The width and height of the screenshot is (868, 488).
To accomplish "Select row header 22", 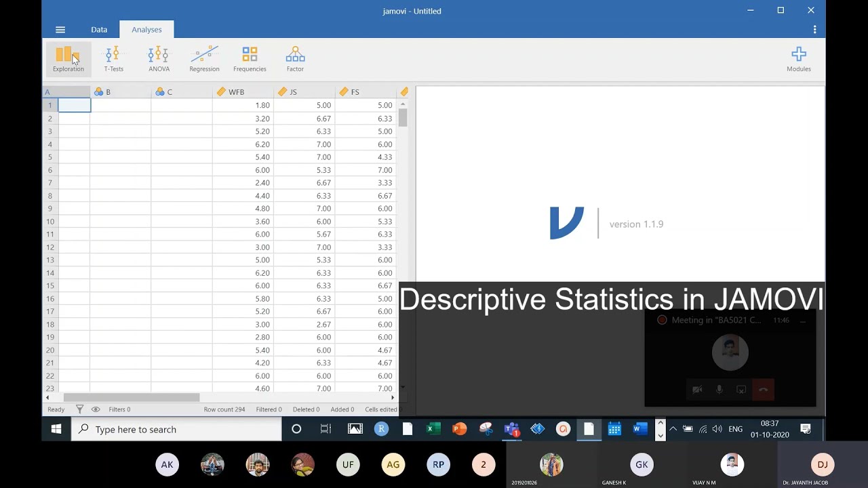I will (x=50, y=375).
